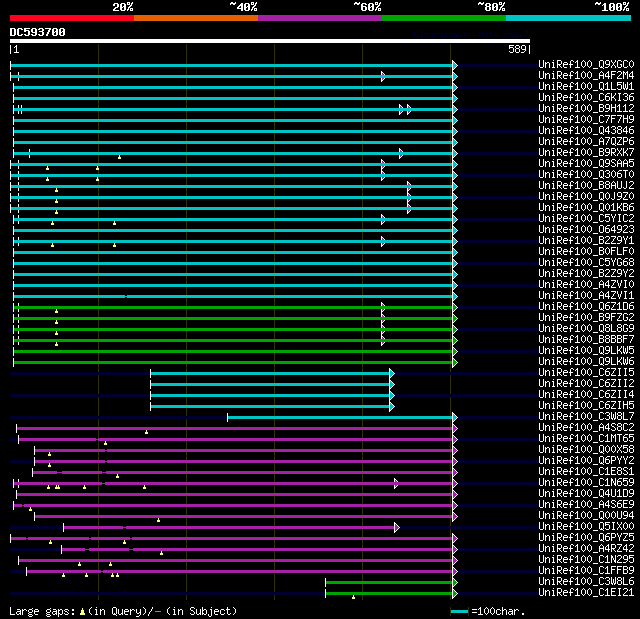This screenshot has width=640, height=619.
Task: Click the UniRef100_B9FZG2 label
Action: (x=586, y=318)
